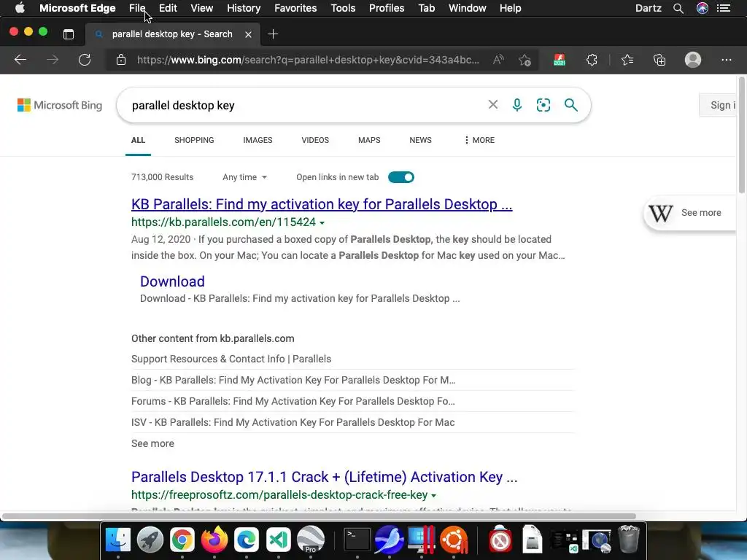Open Terminal from the Dock
Image resolution: width=747 pixels, height=560 pixels.
357,540
